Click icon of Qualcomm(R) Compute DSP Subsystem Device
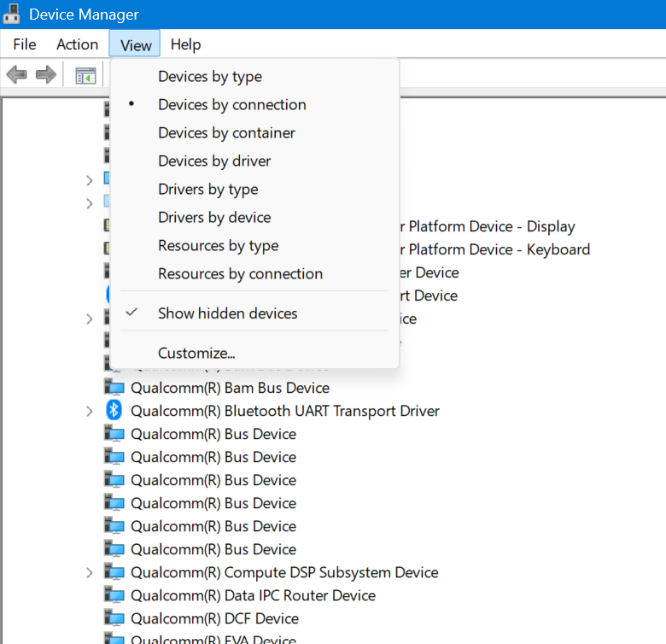The image size is (666, 644). tap(114, 571)
